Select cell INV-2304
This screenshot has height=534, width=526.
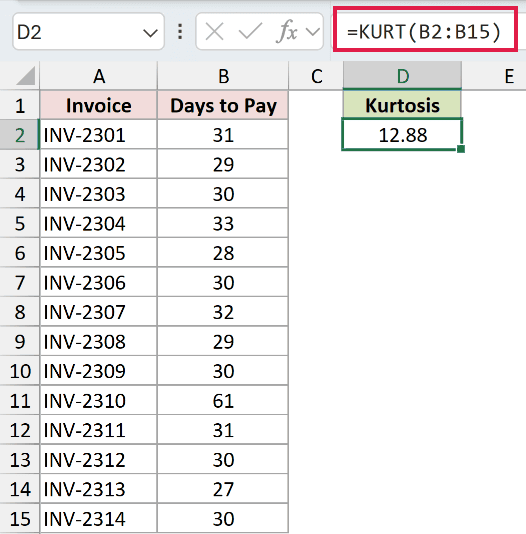tap(99, 223)
